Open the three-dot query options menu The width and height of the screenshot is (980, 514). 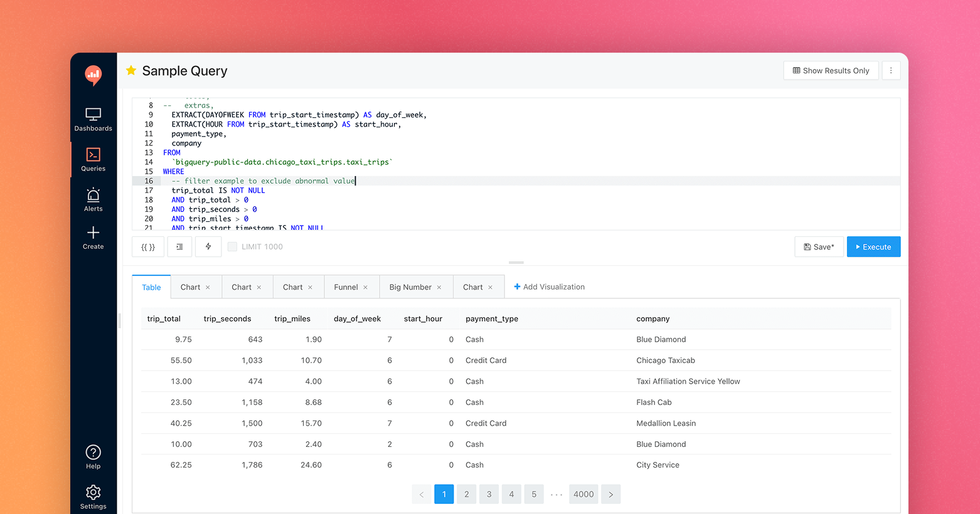891,70
